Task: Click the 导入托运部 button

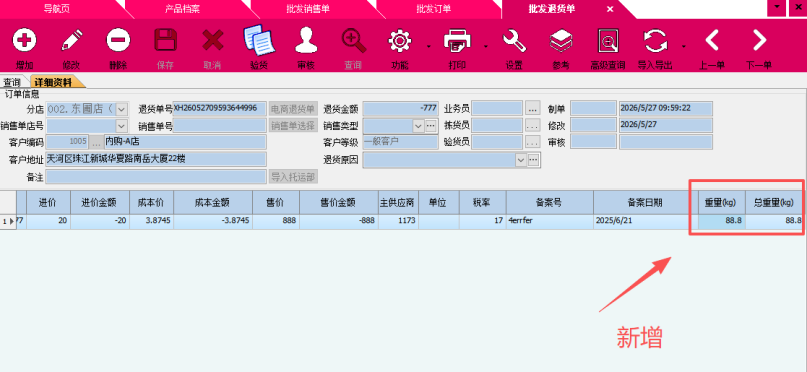Action: pyautogui.click(x=293, y=177)
